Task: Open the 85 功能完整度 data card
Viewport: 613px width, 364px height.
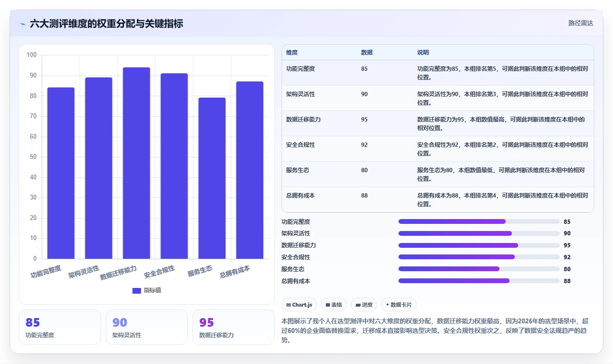Action: click(60, 327)
